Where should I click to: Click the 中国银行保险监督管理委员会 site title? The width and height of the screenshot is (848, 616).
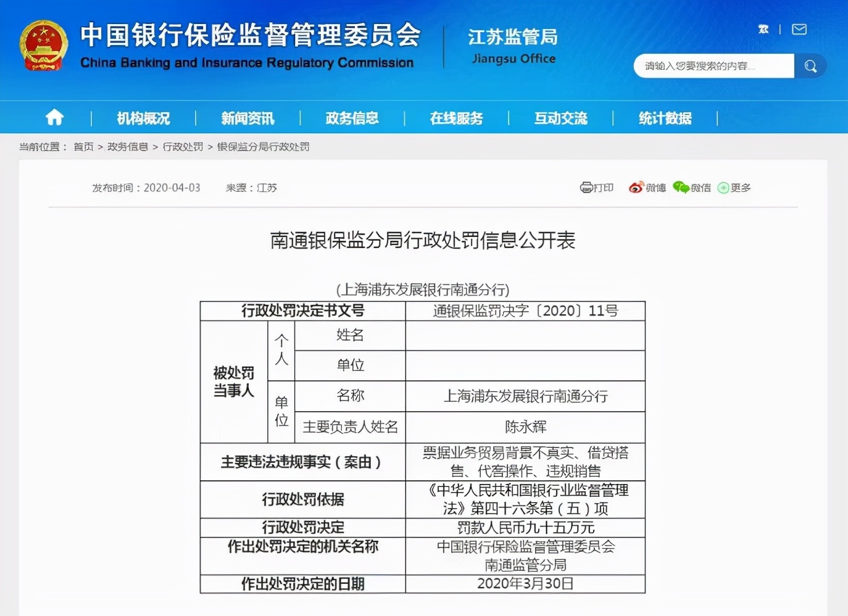[251, 35]
